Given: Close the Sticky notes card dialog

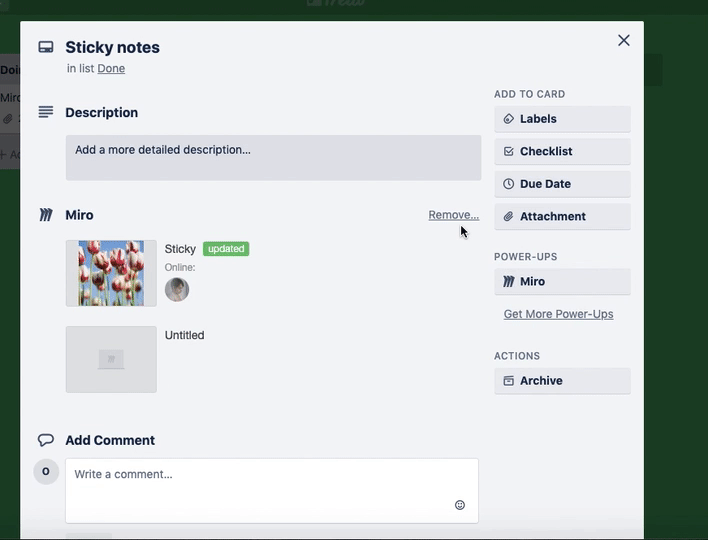Looking at the screenshot, I should click(x=624, y=40).
